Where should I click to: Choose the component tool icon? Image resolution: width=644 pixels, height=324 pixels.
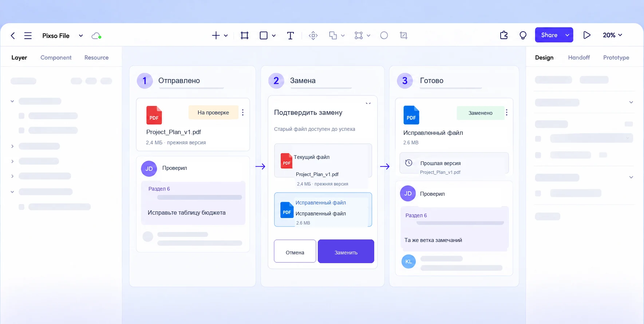[x=313, y=35]
